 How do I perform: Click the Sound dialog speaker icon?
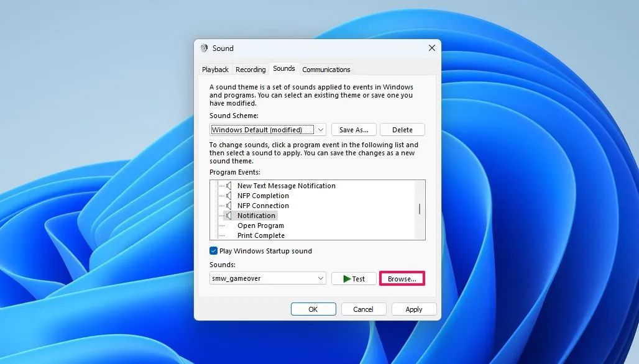(204, 48)
